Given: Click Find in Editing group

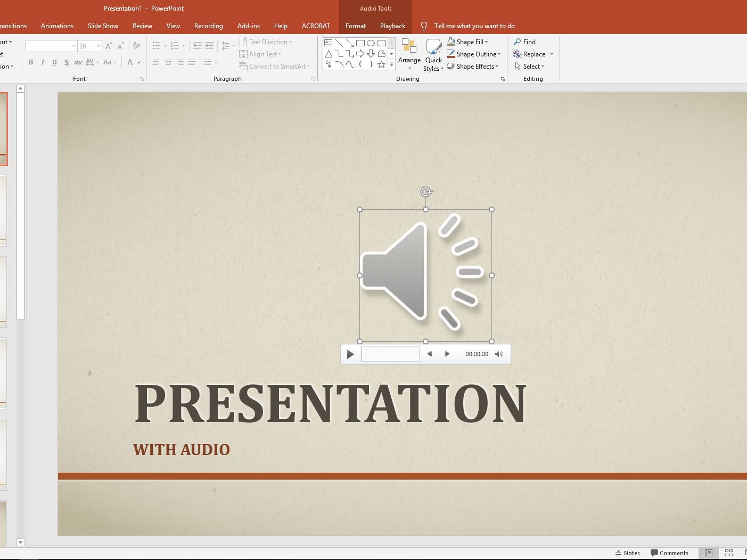Looking at the screenshot, I should click(x=524, y=42).
